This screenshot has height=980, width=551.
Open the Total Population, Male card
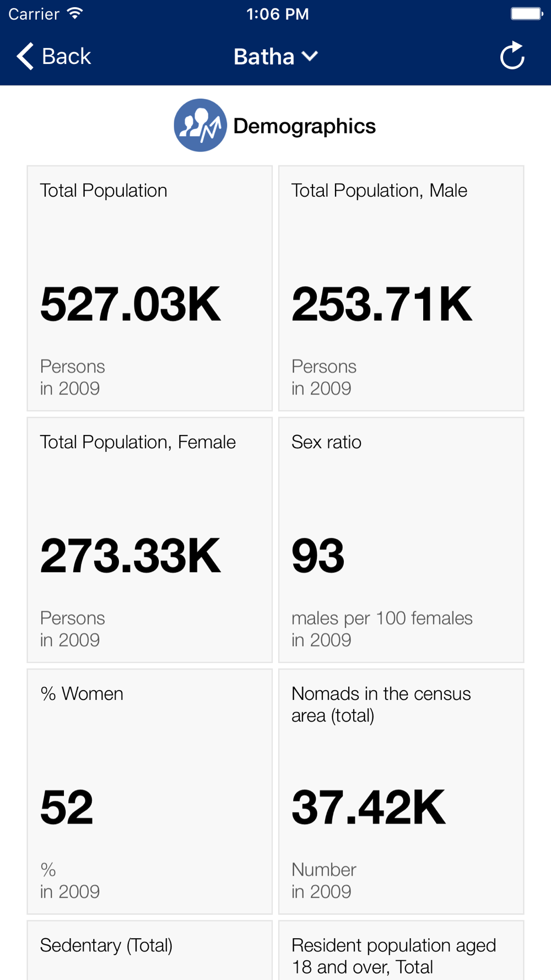[401, 288]
